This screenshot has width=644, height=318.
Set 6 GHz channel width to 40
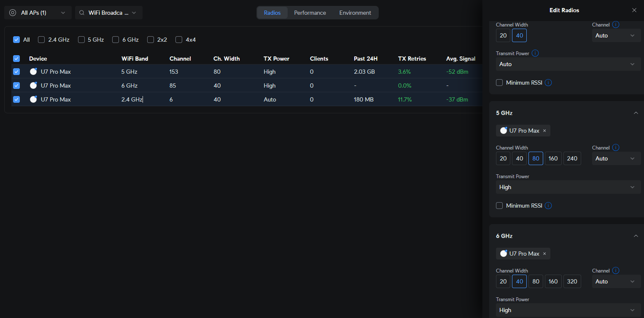coord(520,281)
